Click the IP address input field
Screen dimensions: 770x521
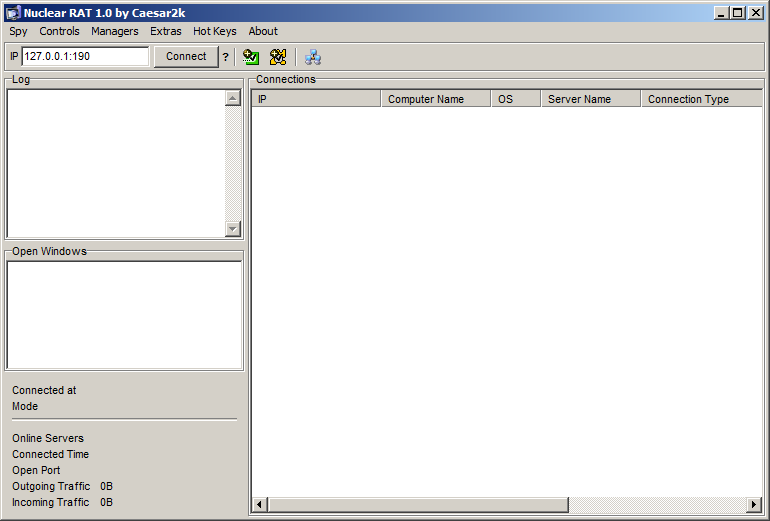(84, 57)
